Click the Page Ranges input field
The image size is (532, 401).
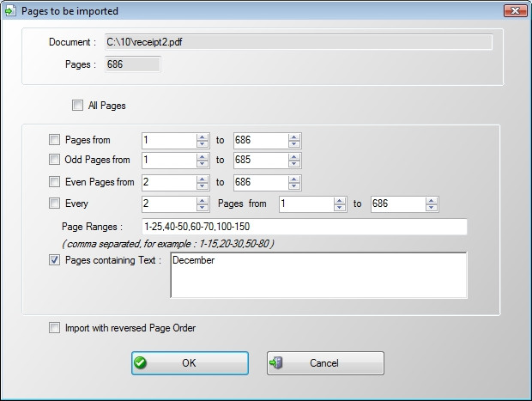[305, 227]
